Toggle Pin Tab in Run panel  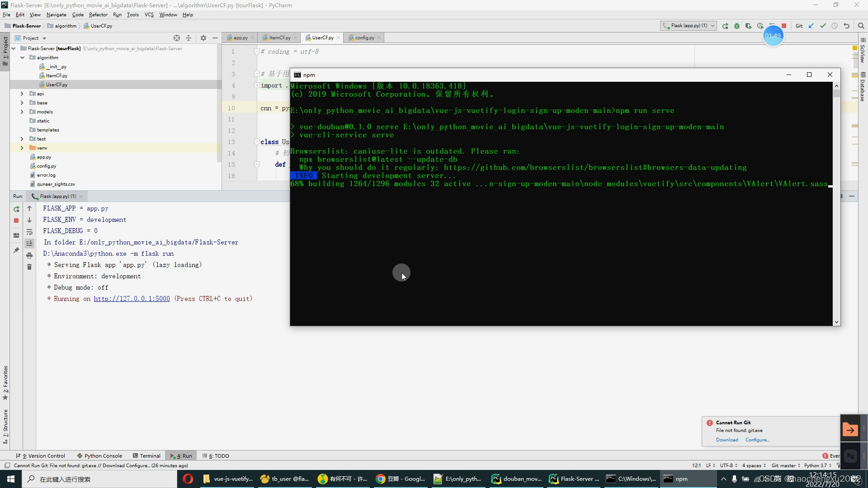(x=16, y=250)
